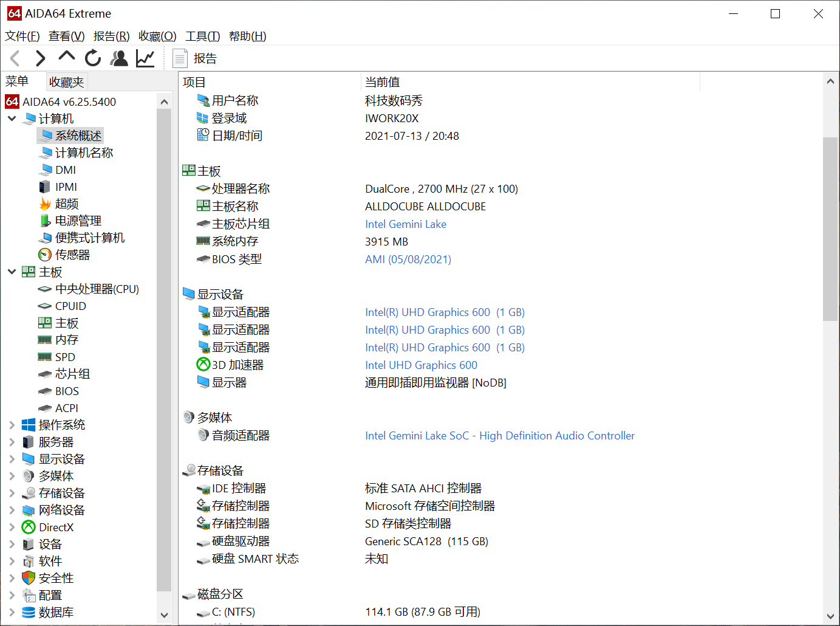This screenshot has width=840, height=626.
Task: Open SPD tree item
Action: click(57, 357)
